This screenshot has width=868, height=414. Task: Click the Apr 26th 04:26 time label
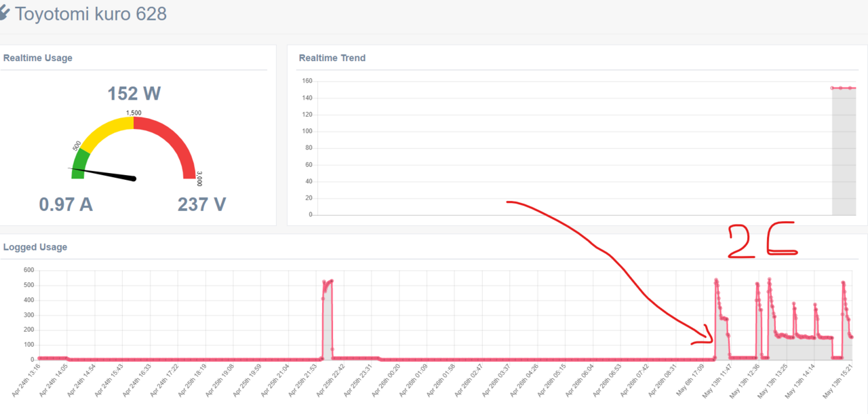click(525, 380)
